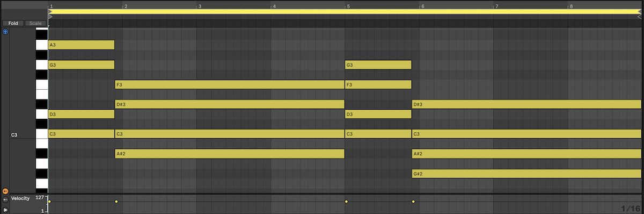Click the velocity marker near bar 6
This screenshot has width=644, height=214.
point(413,202)
